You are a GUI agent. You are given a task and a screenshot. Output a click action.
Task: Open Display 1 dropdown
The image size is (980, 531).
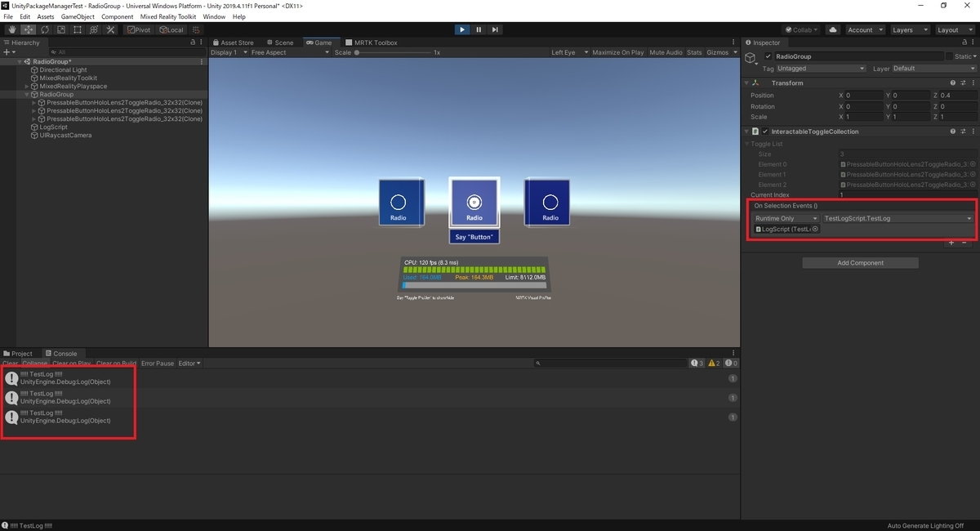[x=228, y=52]
